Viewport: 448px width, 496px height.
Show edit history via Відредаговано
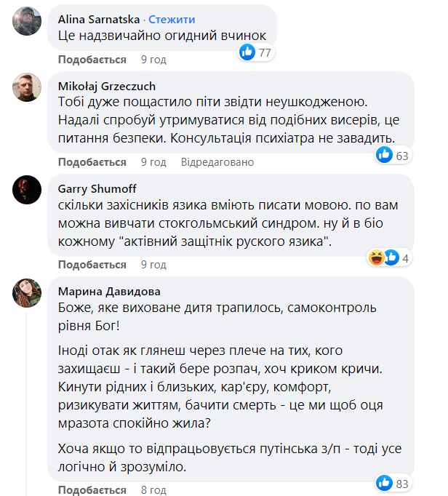[x=217, y=161]
